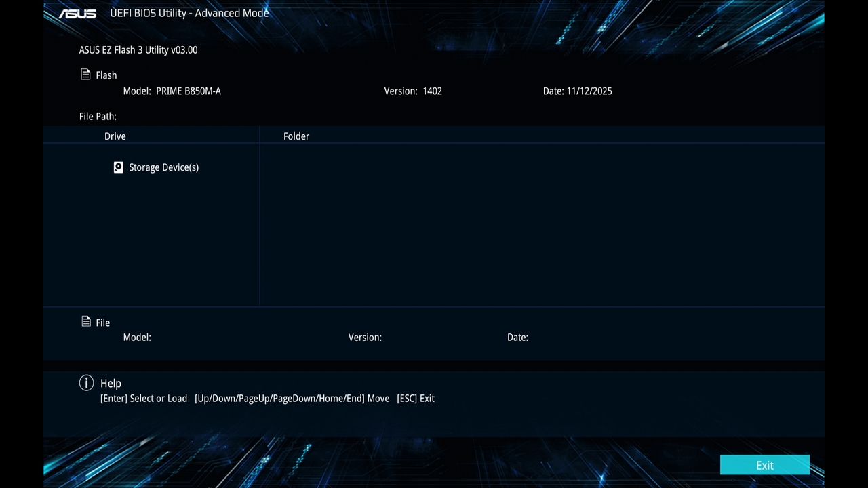
Task: Click the page icon next to File label
Action: click(85, 321)
